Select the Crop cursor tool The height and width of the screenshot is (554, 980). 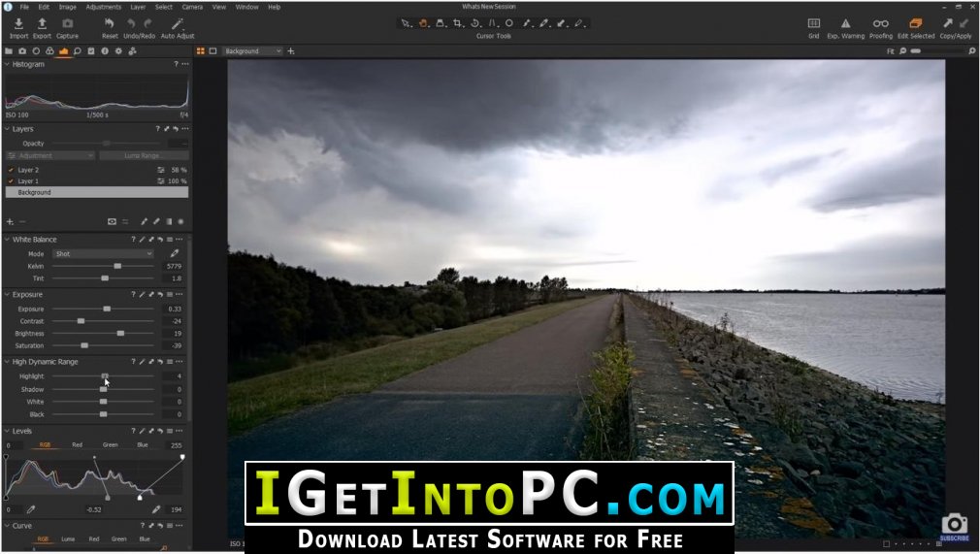458,22
